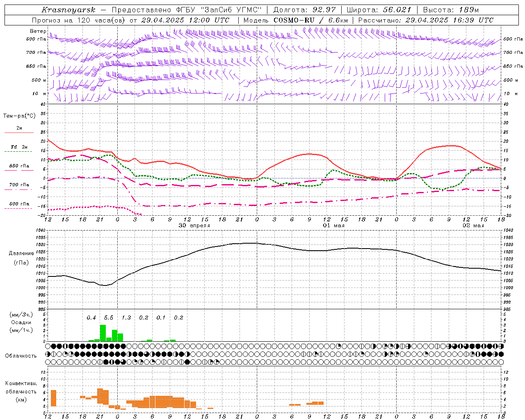Click the 'Рассчитано: 29.04.2025 16:39 UTC' timestamp
525x420 pixels.
(x=426, y=20)
